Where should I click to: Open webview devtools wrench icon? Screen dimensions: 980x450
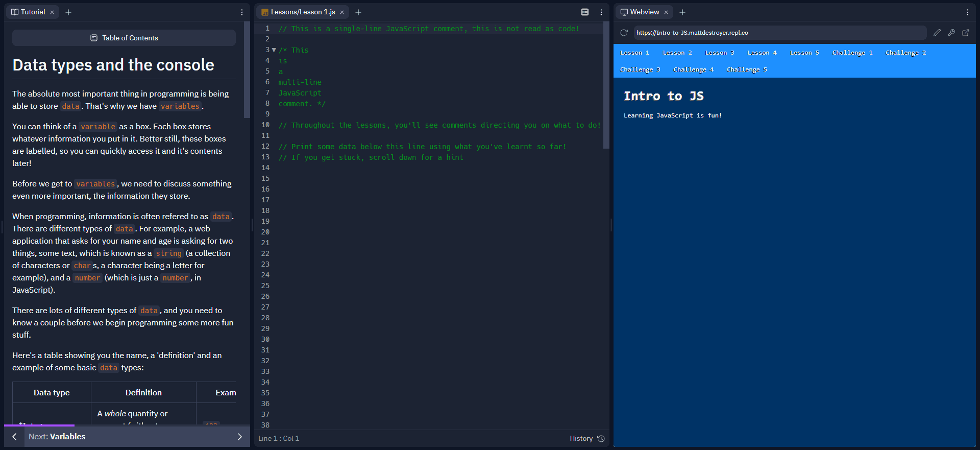pyautogui.click(x=951, y=33)
